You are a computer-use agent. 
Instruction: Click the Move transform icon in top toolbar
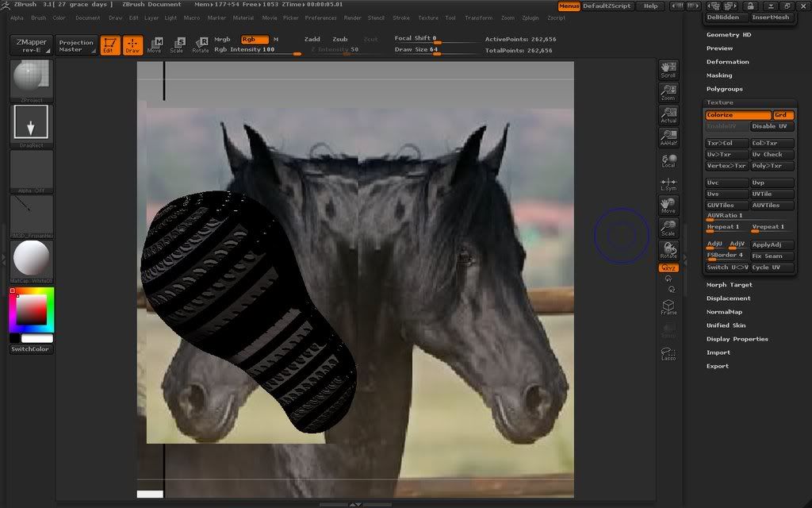pos(155,45)
